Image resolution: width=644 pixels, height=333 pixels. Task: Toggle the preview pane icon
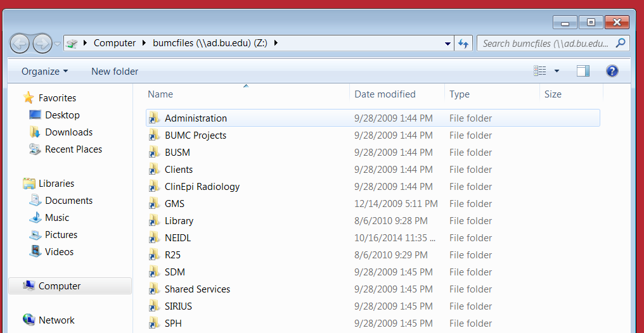[x=583, y=71]
